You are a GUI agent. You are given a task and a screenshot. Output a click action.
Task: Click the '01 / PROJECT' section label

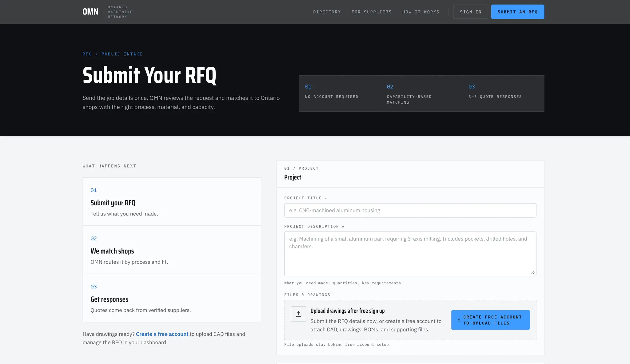pyautogui.click(x=301, y=168)
